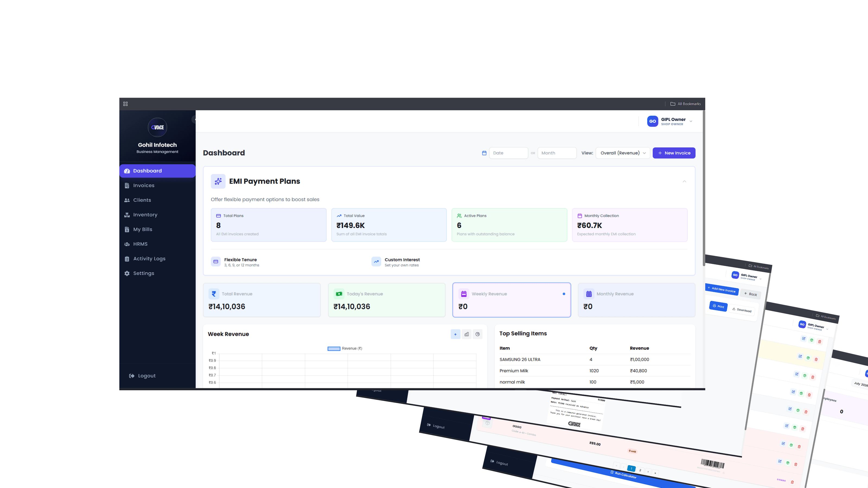Click the cash icon on Today's Revenue card
868x488 pixels.
(339, 294)
